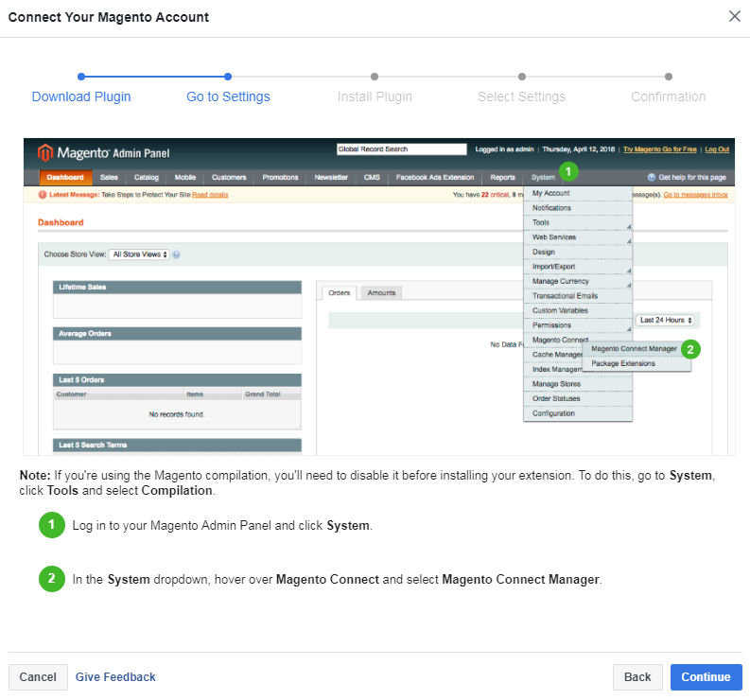Click the progress dot above Download Plugin

coord(81,77)
